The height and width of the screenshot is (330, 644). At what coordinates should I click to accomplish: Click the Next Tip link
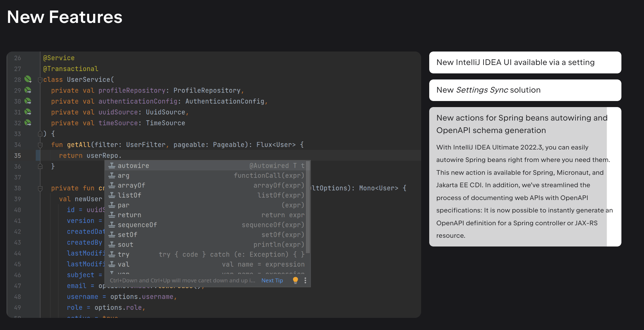(x=272, y=280)
